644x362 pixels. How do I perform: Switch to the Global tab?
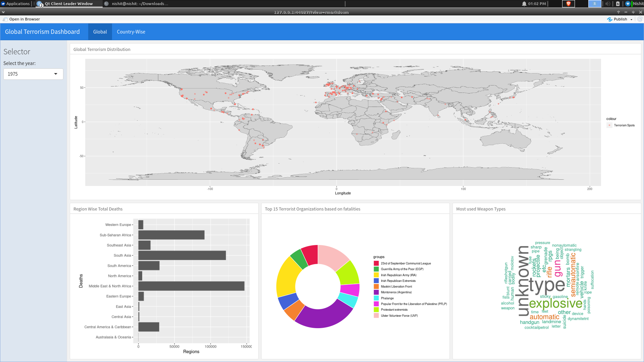[100, 32]
